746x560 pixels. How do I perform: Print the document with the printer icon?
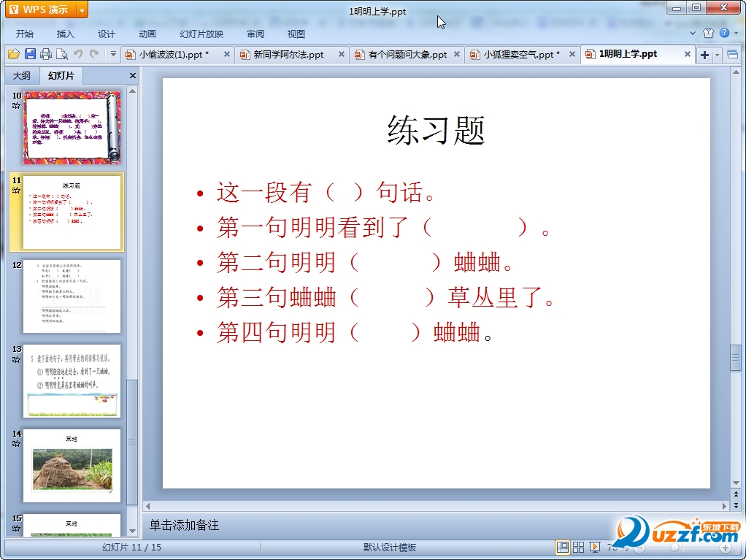(46, 54)
